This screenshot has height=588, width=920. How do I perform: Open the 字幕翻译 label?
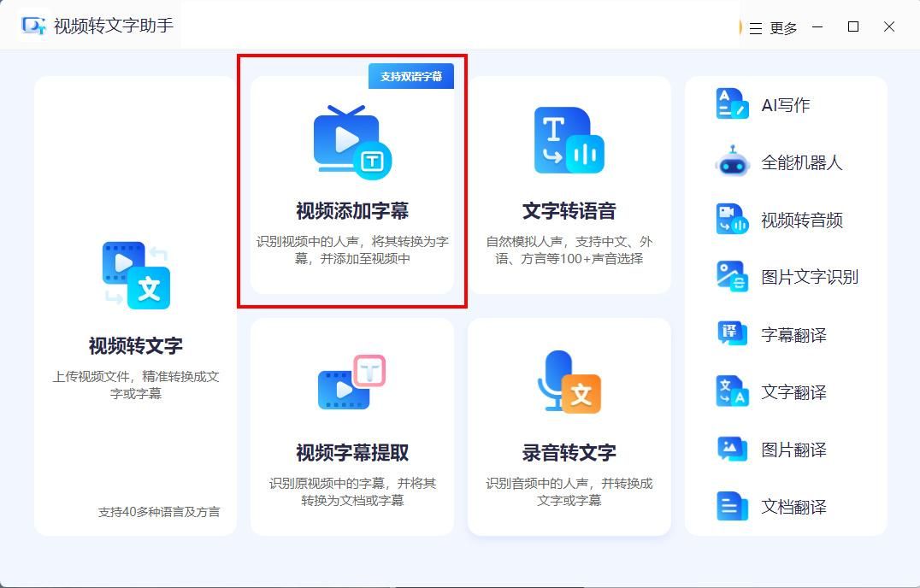click(x=793, y=335)
